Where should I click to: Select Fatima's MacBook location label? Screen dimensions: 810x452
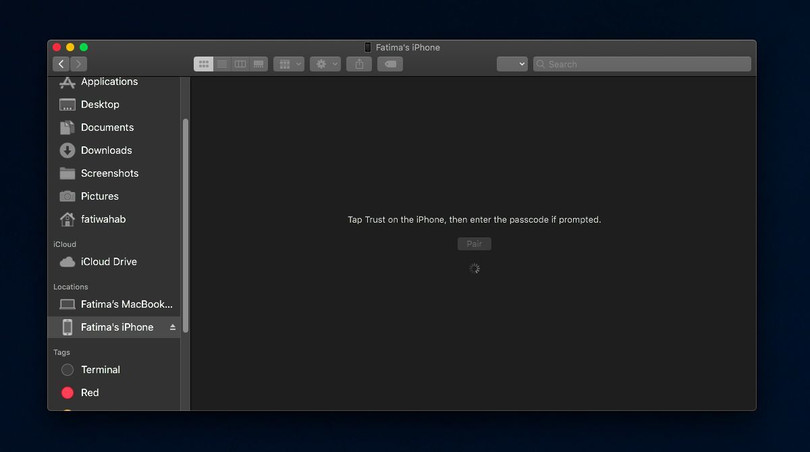[x=127, y=304]
